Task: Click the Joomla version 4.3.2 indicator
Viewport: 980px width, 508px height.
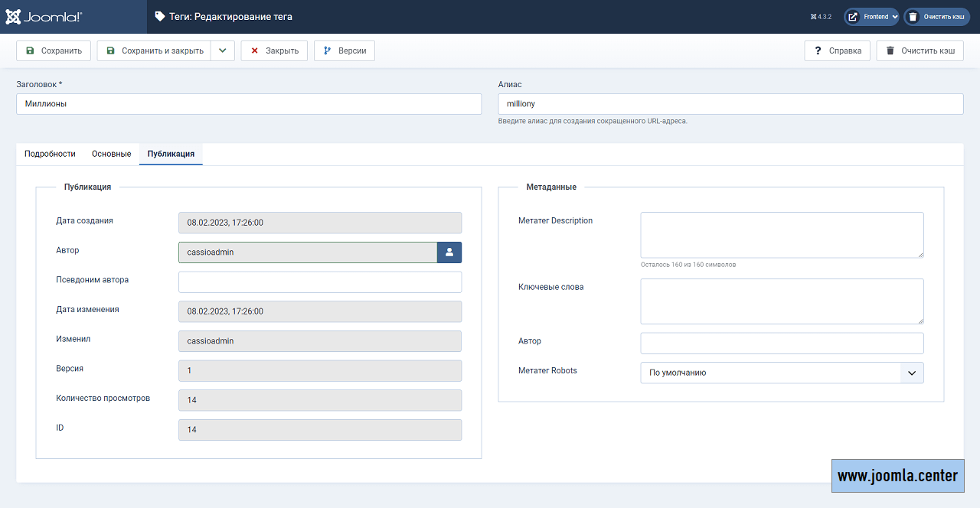Action: (821, 17)
